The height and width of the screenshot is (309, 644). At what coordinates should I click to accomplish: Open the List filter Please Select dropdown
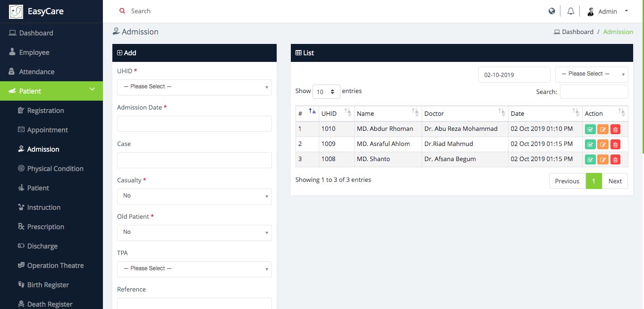coord(592,74)
